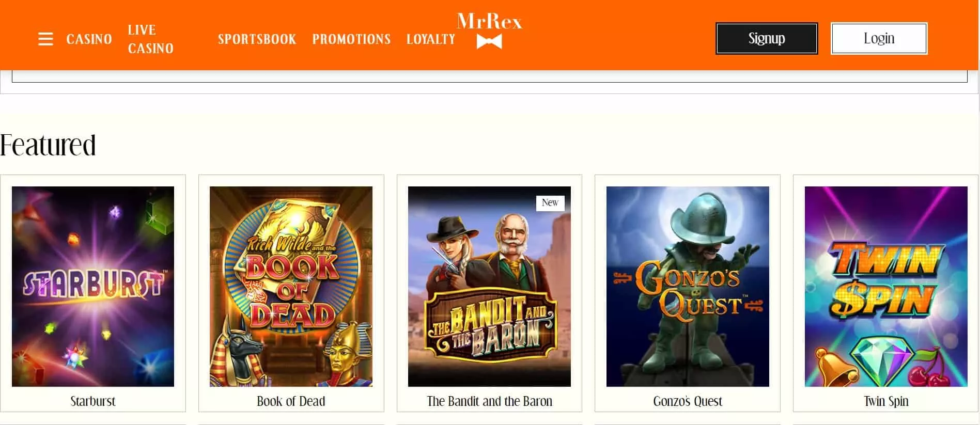This screenshot has height=425, width=980.
Task: Click the Twin Spin title text
Action: pyautogui.click(x=886, y=401)
